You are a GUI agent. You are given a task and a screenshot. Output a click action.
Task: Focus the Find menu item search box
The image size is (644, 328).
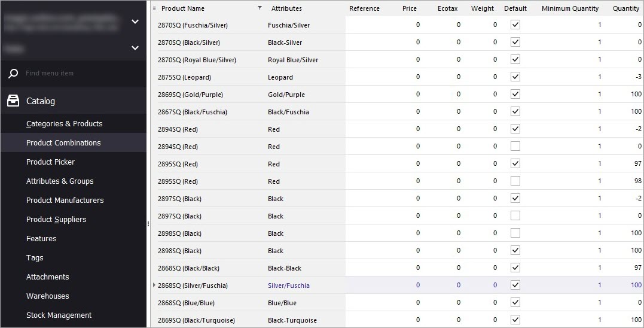[74, 74]
